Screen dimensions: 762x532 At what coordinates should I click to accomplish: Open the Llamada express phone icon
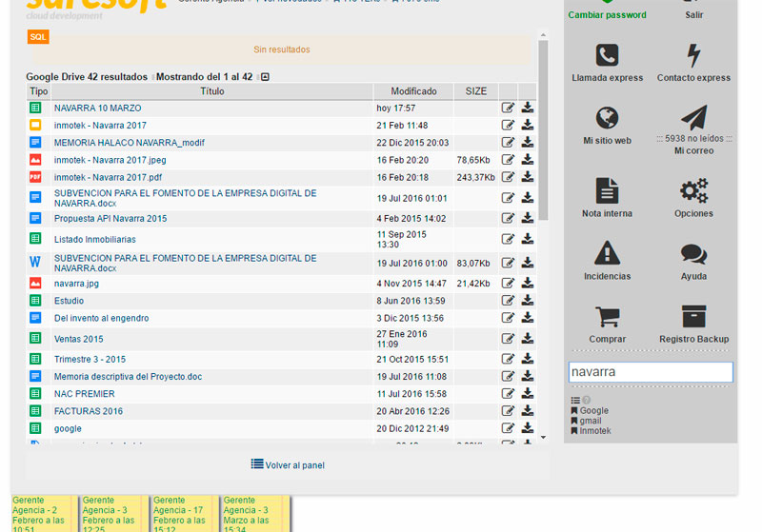pyautogui.click(x=607, y=55)
